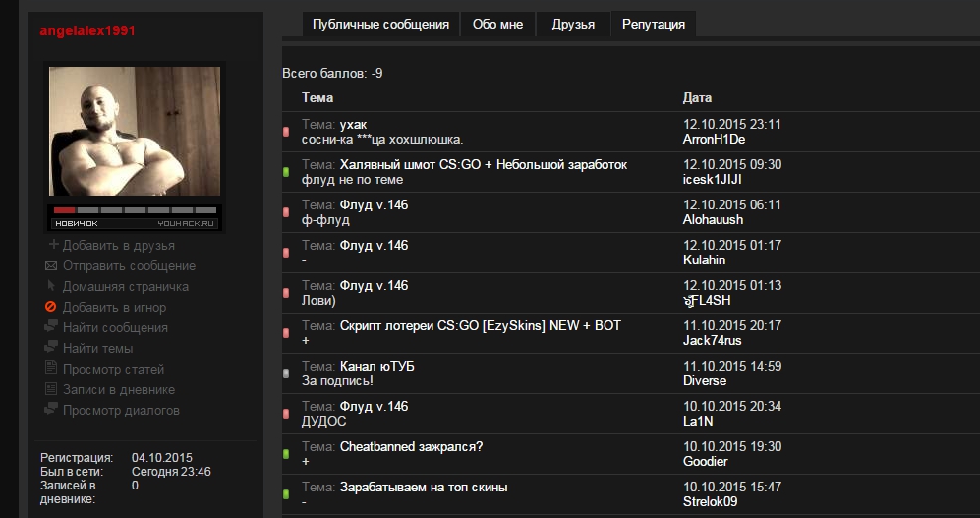Open Домашняя страничка link
This screenshot has height=518, width=980.
coord(126,287)
